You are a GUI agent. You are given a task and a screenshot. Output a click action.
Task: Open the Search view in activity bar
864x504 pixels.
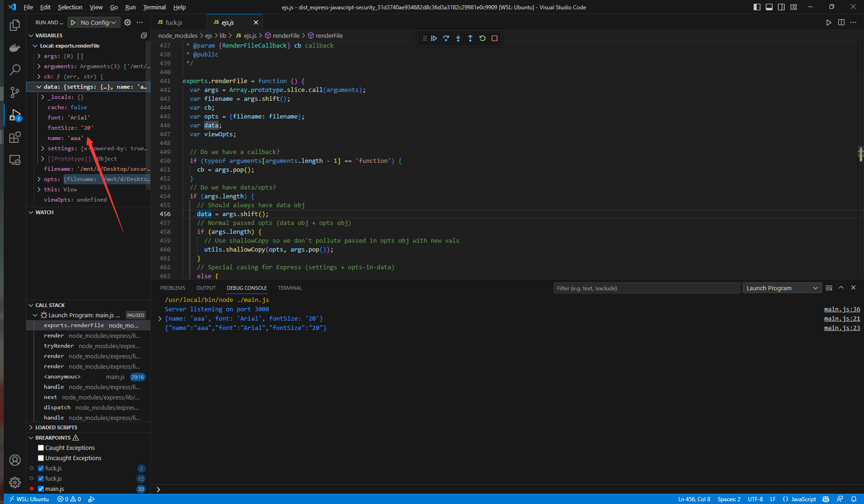click(15, 70)
